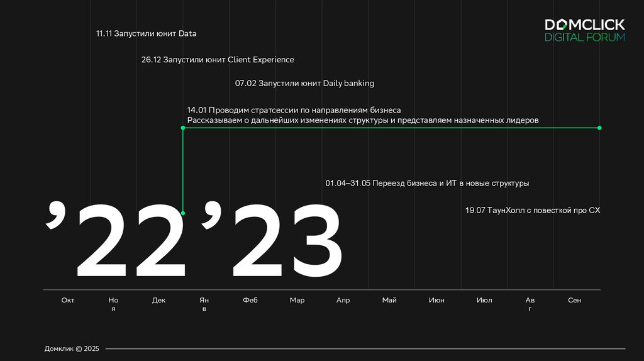
Task: Click the Дек month label
Action: pos(158,300)
